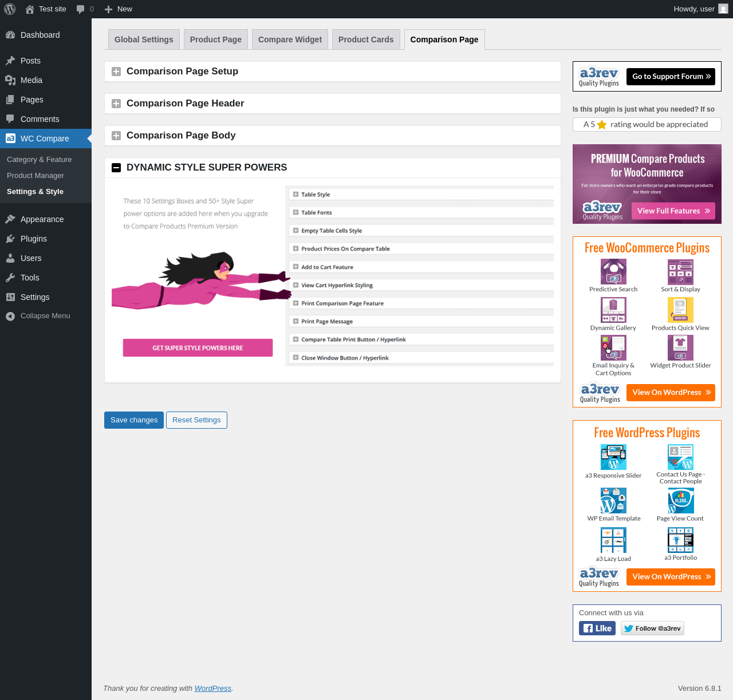Screen dimensions: 733x700
Task: Switch to the Compare Widget tab
Action: [290, 39]
